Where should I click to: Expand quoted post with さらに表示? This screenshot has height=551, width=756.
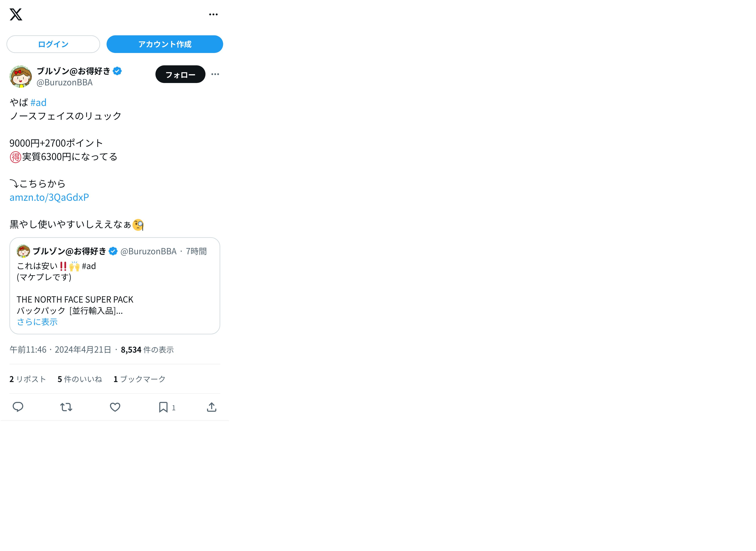tap(37, 322)
